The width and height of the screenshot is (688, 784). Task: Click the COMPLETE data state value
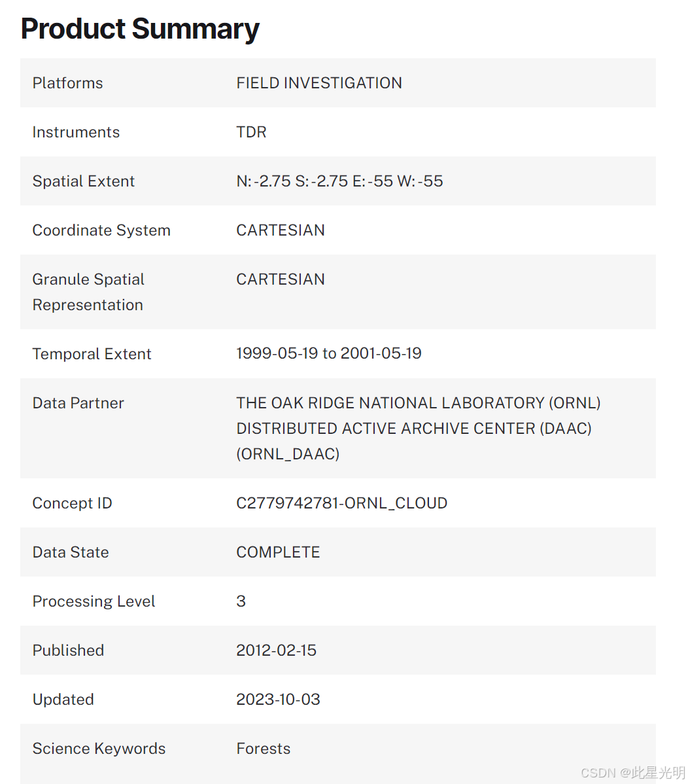coord(278,552)
